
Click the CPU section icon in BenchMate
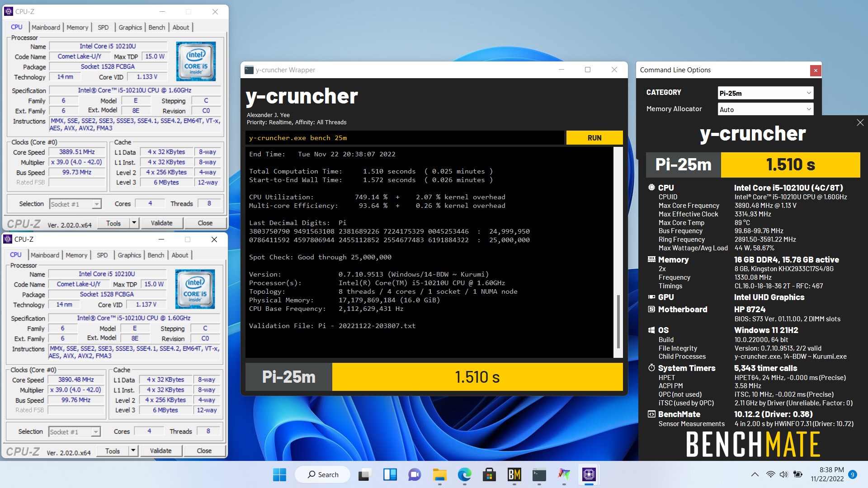[651, 188]
